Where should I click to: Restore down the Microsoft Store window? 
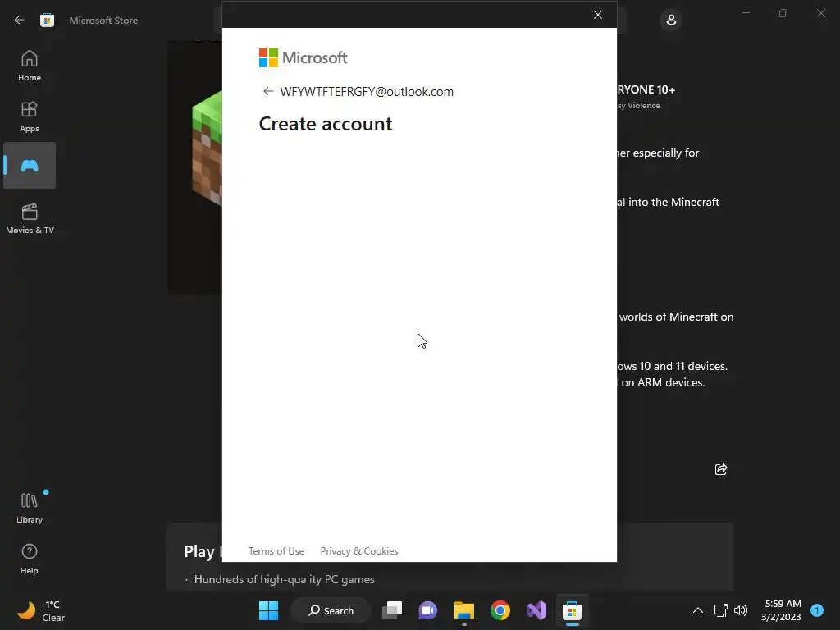click(783, 13)
